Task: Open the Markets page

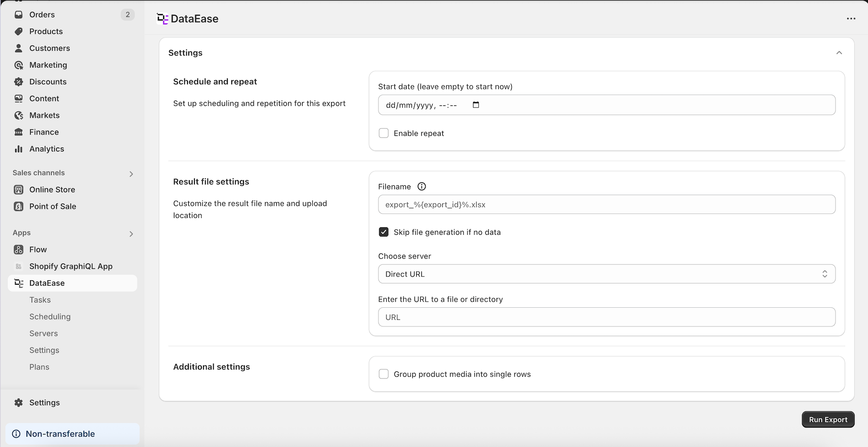Action: coord(44,115)
